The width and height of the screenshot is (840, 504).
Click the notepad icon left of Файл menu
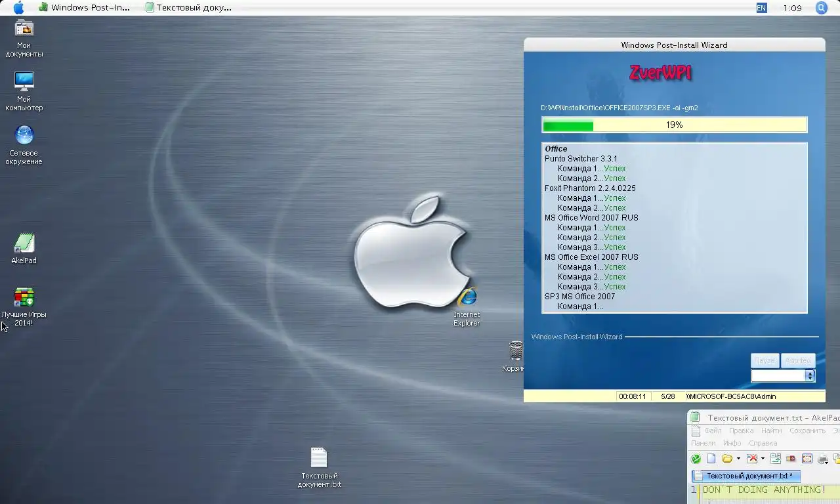point(696,430)
